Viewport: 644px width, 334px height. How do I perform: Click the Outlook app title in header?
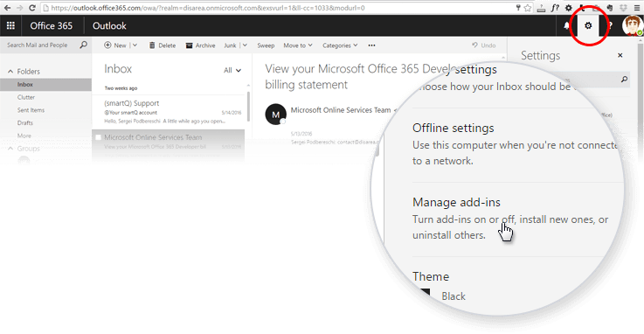[109, 26]
